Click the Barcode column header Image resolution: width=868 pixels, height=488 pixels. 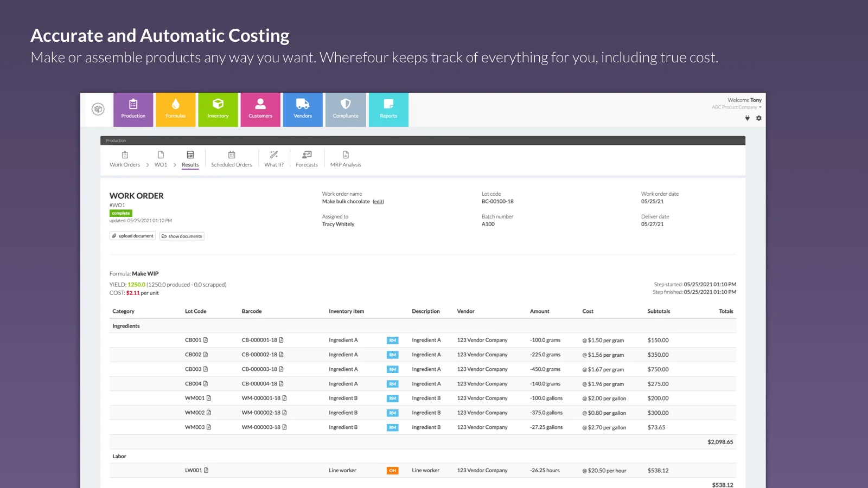252,311
